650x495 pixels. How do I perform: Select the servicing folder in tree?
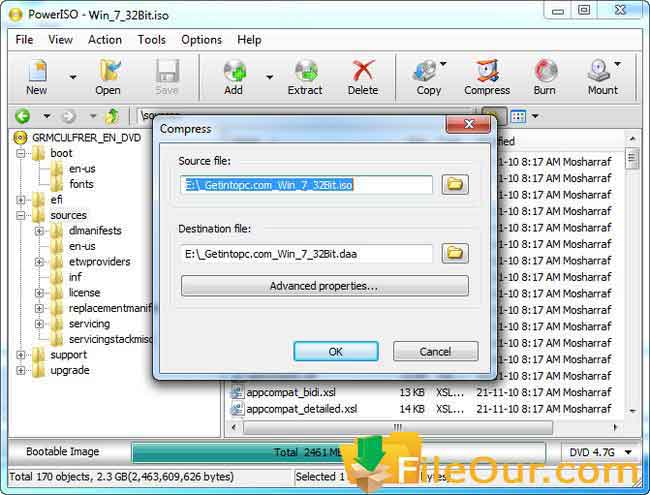tap(89, 324)
